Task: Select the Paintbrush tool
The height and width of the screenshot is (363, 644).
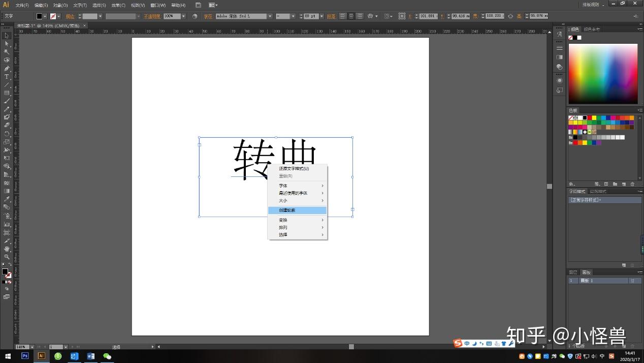Action: point(7,101)
